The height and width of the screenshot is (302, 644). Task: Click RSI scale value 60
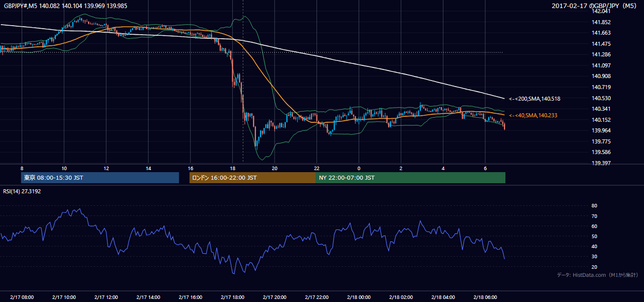595,226
